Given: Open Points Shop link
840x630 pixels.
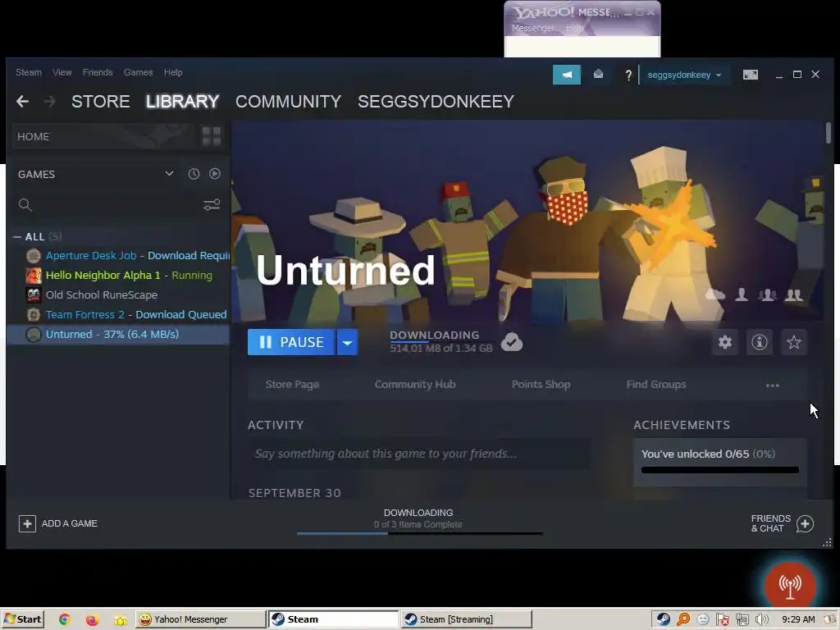Looking at the screenshot, I should [x=541, y=384].
